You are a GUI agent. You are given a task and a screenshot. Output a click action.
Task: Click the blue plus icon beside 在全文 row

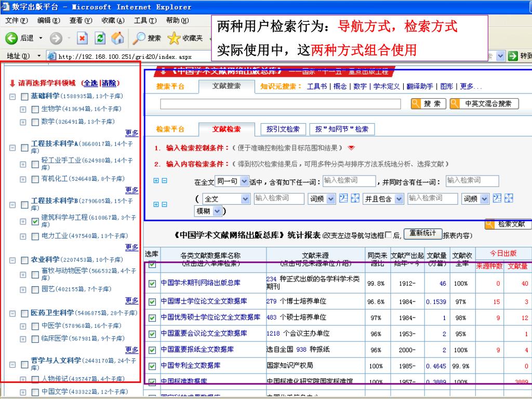[x=156, y=180]
